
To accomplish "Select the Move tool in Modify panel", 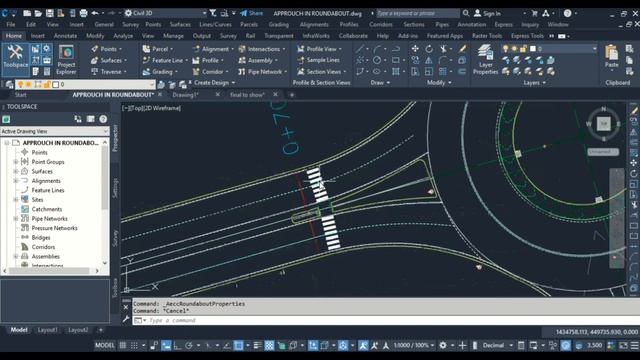I will (x=415, y=49).
